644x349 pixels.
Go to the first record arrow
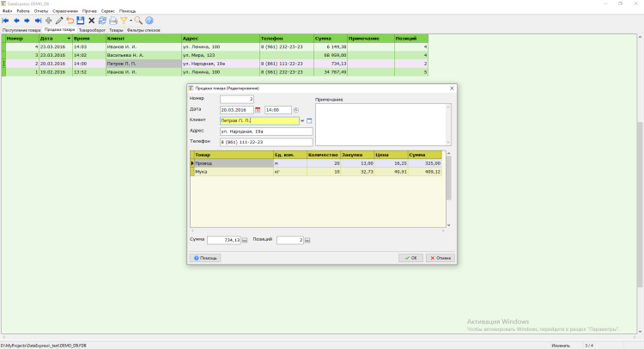point(6,21)
